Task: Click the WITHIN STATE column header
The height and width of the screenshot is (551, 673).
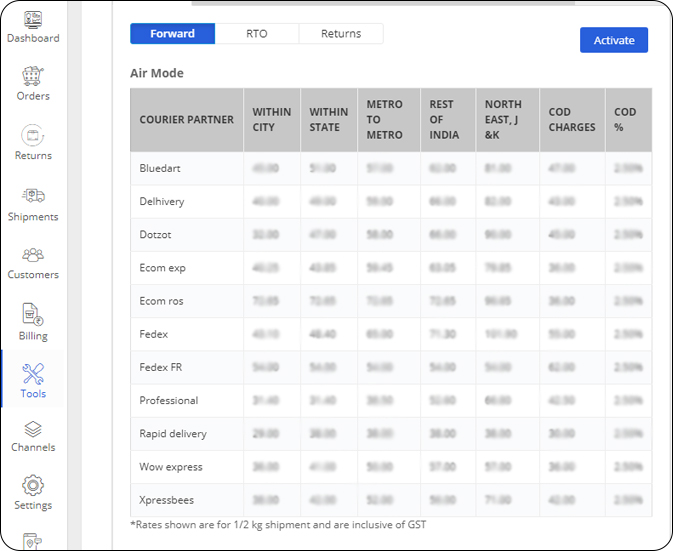Action: coord(329,120)
